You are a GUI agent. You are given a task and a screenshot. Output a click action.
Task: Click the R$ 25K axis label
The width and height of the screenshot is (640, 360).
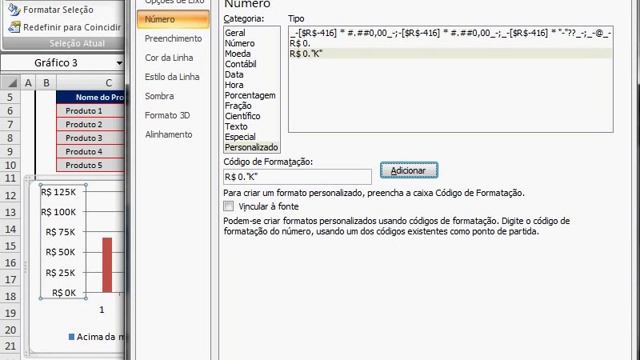click(x=60, y=272)
